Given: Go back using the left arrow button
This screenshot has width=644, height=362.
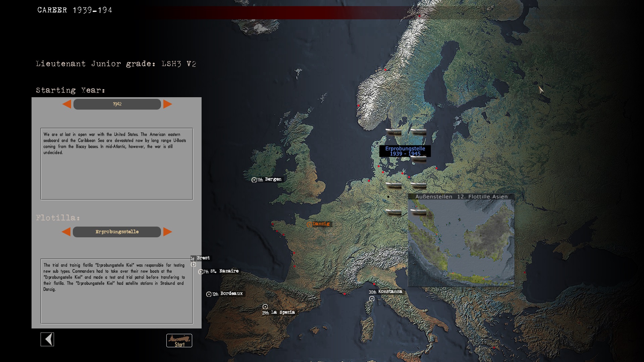Looking at the screenshot, I should click(x=47, y=339).
